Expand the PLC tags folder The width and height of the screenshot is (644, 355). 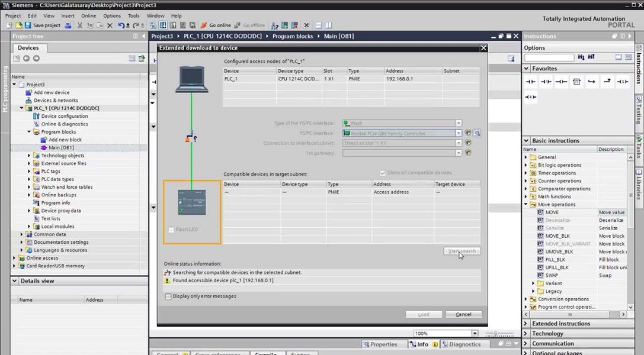click(x=29, y=172)
